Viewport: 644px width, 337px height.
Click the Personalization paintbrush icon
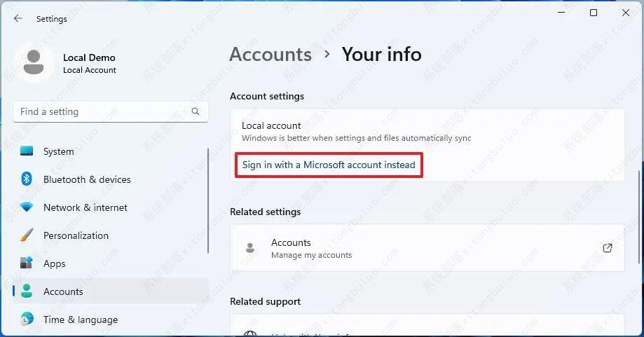pyautogui.click(x=27, y=235)
